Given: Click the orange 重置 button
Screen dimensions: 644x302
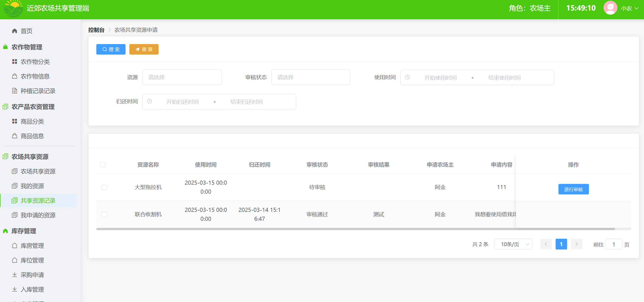Looking at the screenshot, I should (x=144, y=49).
